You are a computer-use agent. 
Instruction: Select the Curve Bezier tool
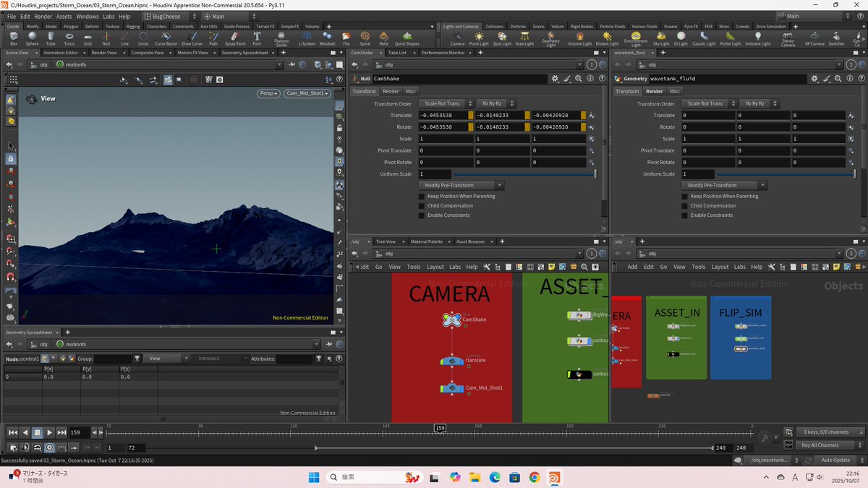[166, 38]
